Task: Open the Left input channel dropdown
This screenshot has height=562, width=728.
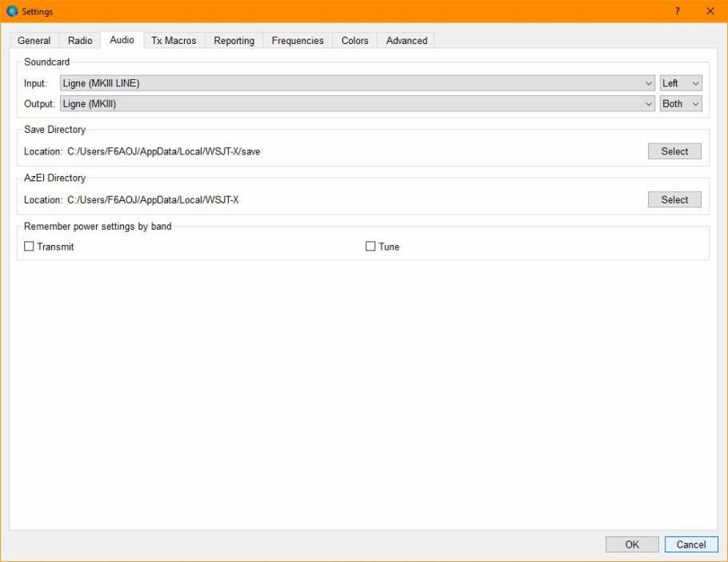Action: [680, 83]
